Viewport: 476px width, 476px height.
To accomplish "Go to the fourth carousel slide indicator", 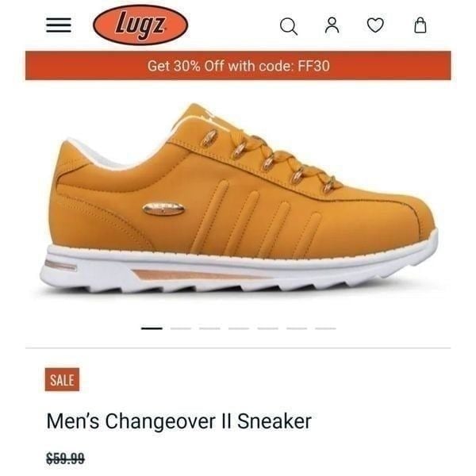I will pos(239,328).
